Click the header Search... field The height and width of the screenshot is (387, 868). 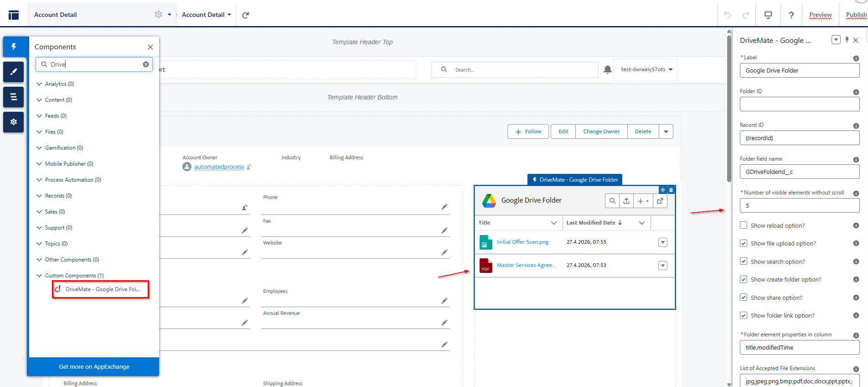click(514, 70)
